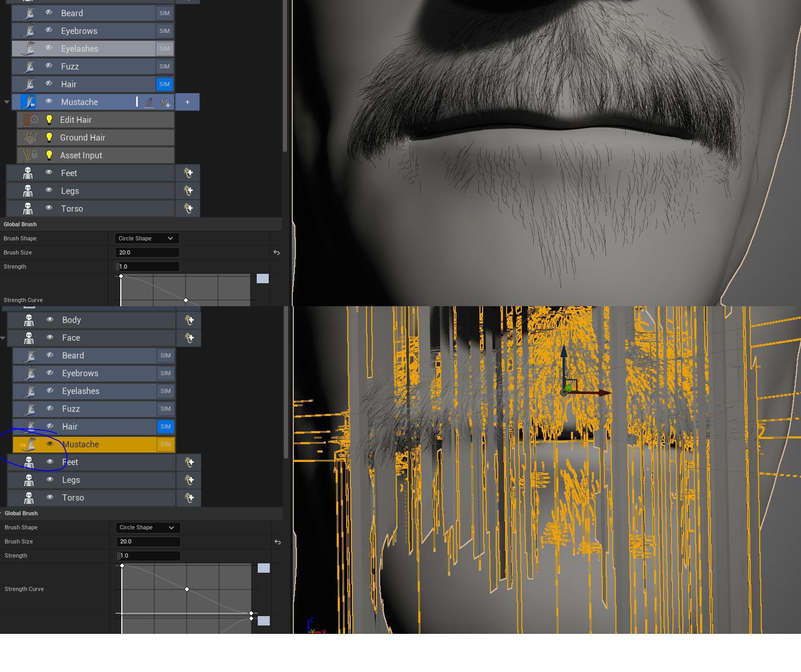
Task: Select the Face group row
Action: point(115,338)
